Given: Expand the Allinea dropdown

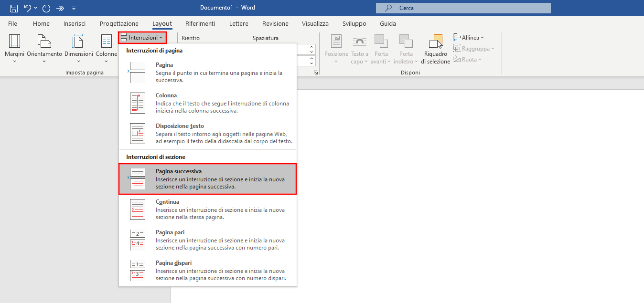Looking at the screenshot, I should [x=469, y=37].
